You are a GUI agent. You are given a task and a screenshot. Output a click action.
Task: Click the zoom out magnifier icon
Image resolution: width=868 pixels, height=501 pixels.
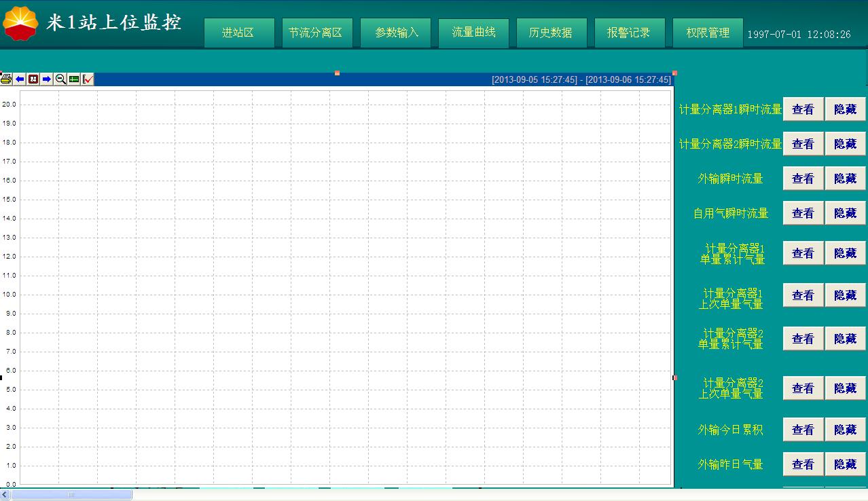[x=60, y=79]
